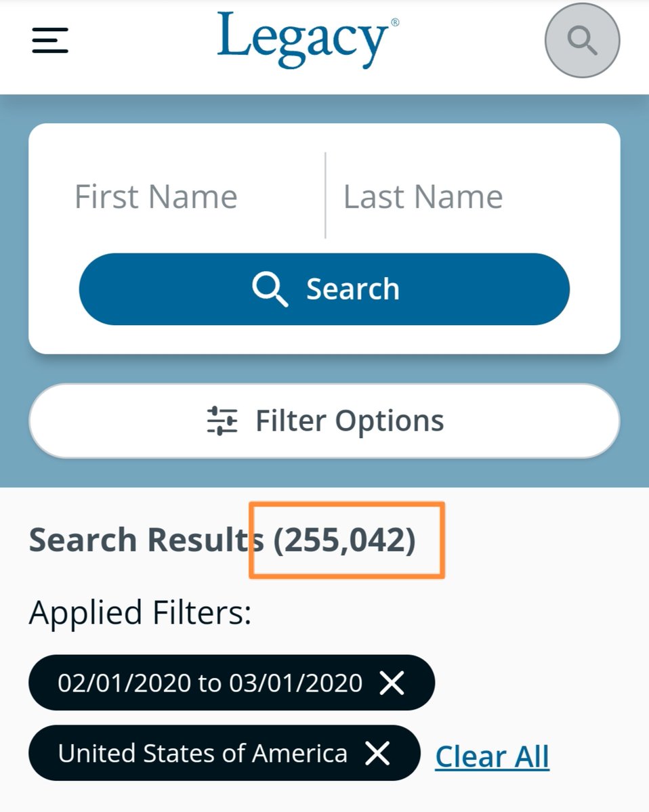Click the Legacy logo
The height and width of the screenshot is (812, 649).
click(x=303, y=39)
